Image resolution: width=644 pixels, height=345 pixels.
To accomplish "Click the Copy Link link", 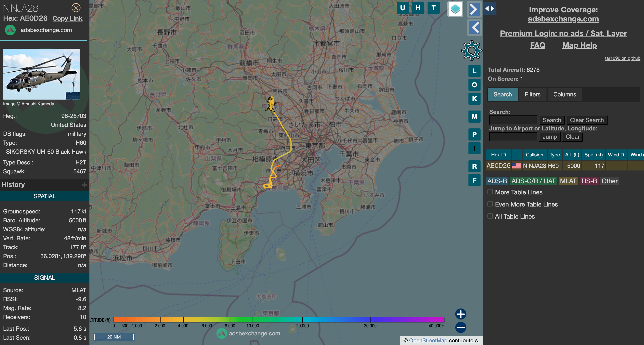I will pos(67,19).
